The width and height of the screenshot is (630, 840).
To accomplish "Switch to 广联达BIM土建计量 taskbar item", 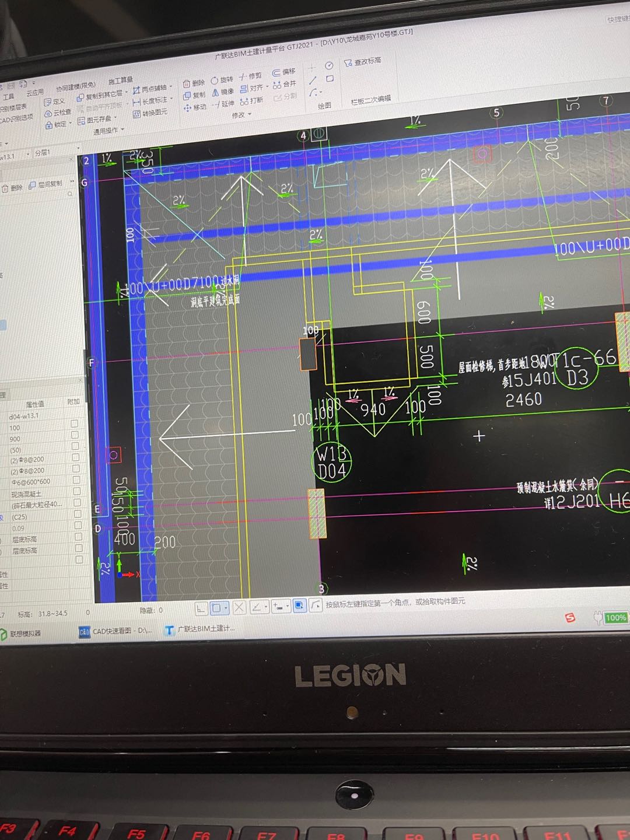I will [x=200, y=629].
